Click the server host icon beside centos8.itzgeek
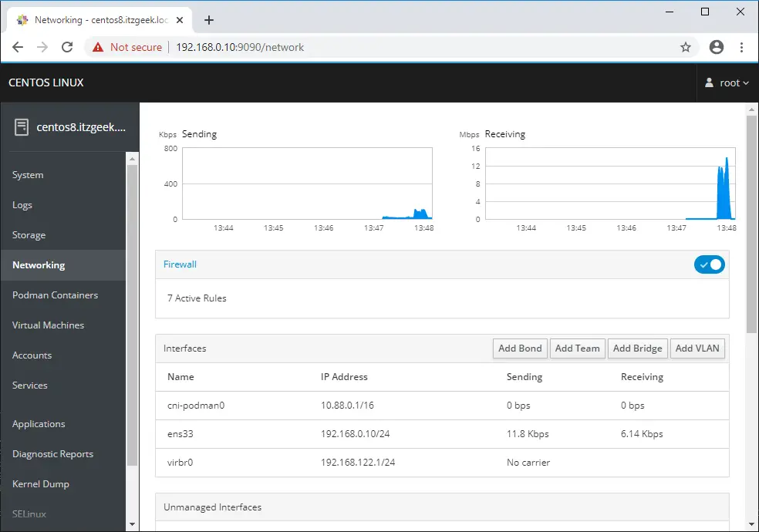This screenshot has height=532, width=759. tap(22, 127)
